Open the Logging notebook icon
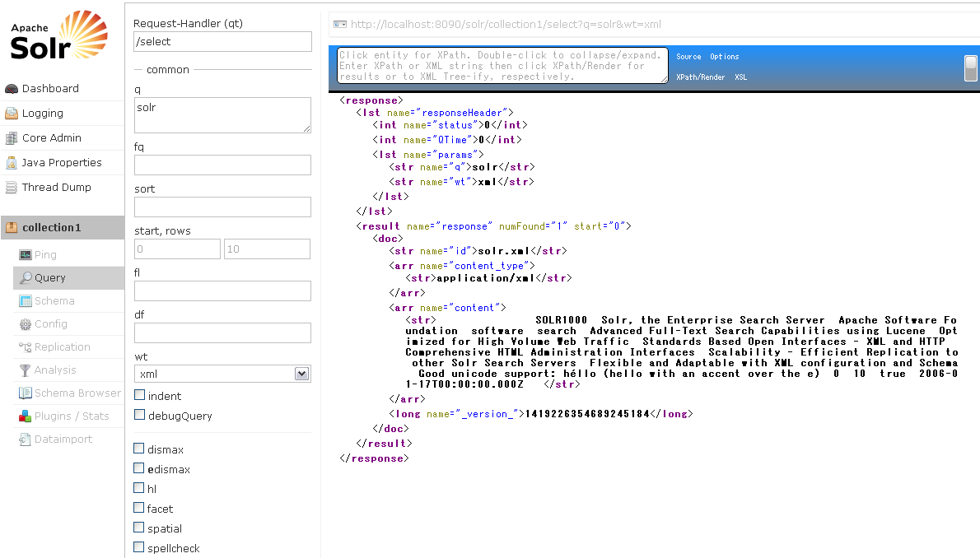980x558 pixels. tap(12, 113)
